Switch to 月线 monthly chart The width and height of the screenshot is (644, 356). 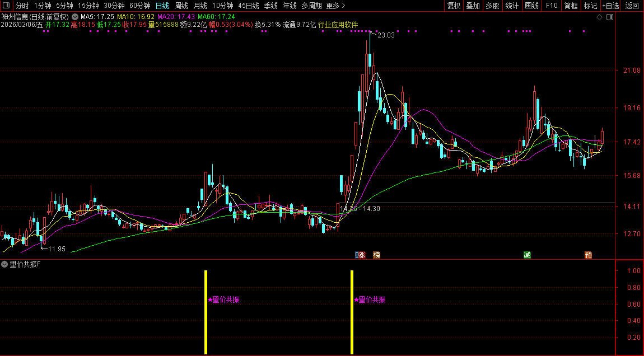click(x=200, y=6)
